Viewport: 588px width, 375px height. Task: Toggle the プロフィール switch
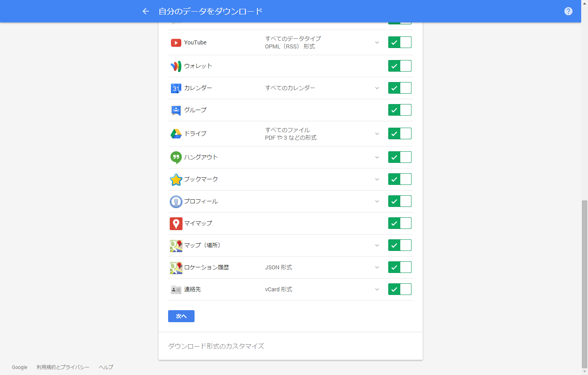coord(400,201)
